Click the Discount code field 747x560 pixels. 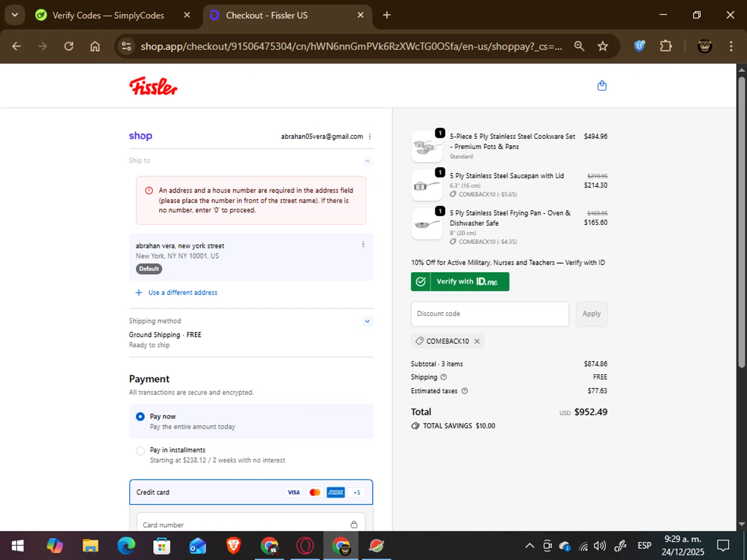coord(490,314)
